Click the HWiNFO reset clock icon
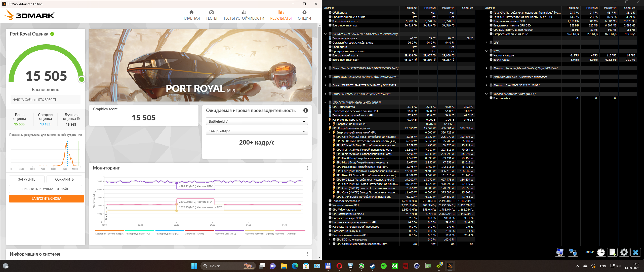This screenshot has height=272, width=644. pyautogui.click(x=601, y=252)
